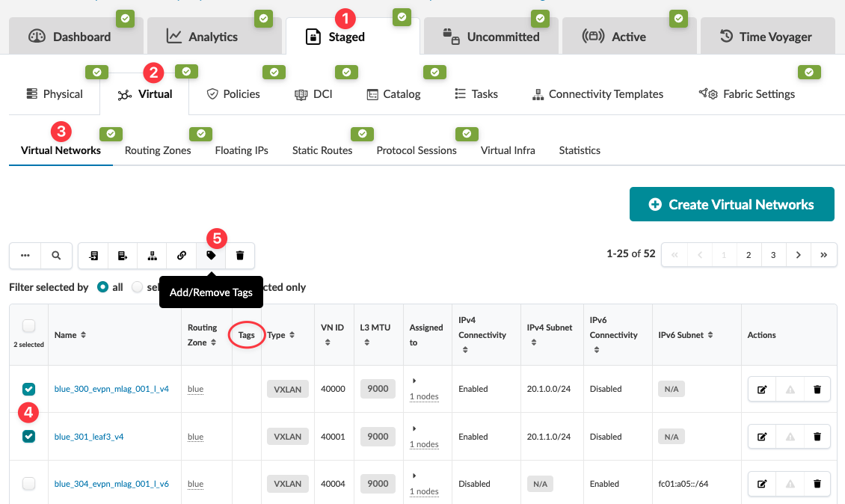845x504 pixels.
Task: Sort by Routing Zone column
Action: click(213, 342)
